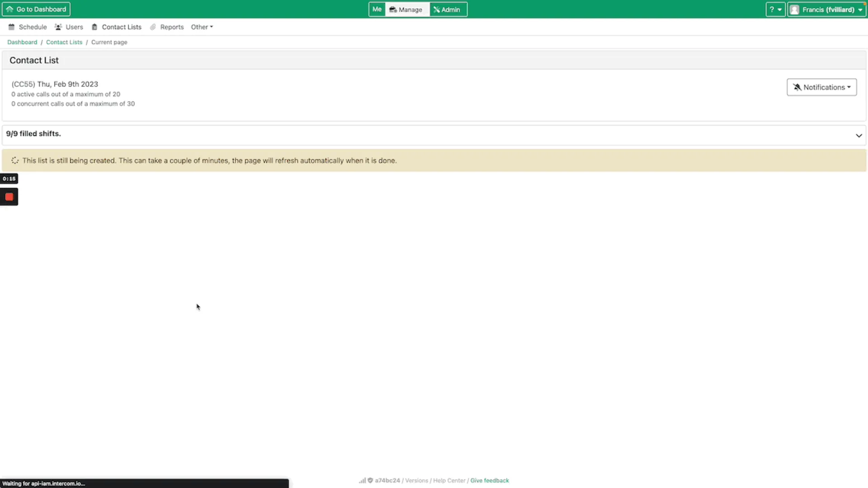Follow the Contact Lists breadcrumb link

64,42
